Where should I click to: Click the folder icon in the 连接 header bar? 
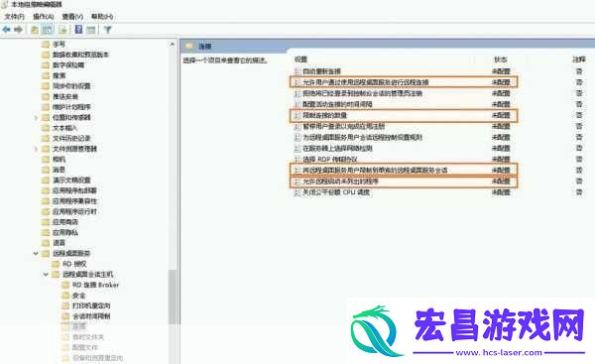[189, 46]
